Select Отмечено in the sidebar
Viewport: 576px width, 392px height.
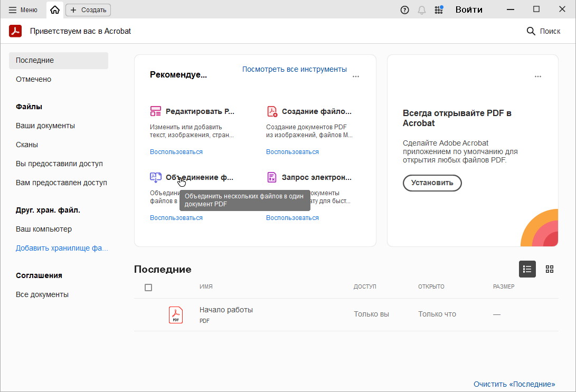tap(33, 79)
